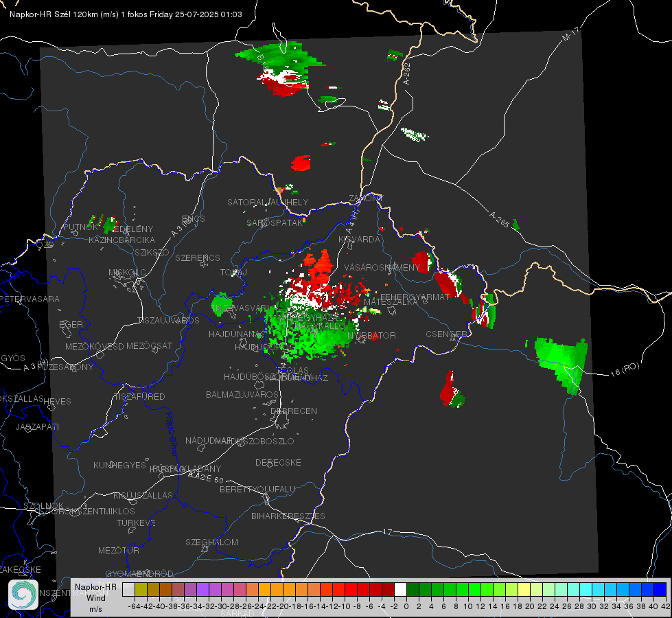The height and width of the screenshot is (618, 672).
Task: Click the BERETTYÓÚJFALU town label
Action: (x=257, y=489)
